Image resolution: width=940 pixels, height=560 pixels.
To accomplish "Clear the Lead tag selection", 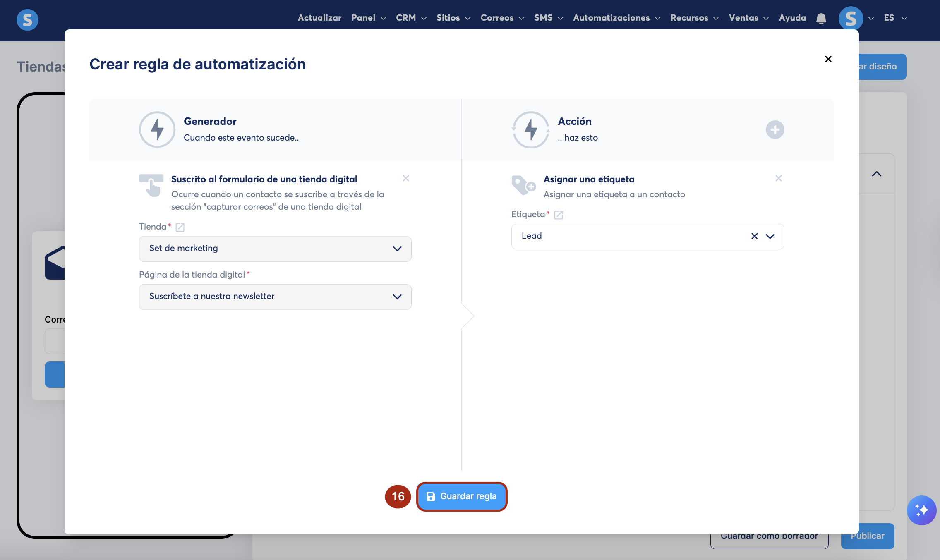I will (754, 236).
